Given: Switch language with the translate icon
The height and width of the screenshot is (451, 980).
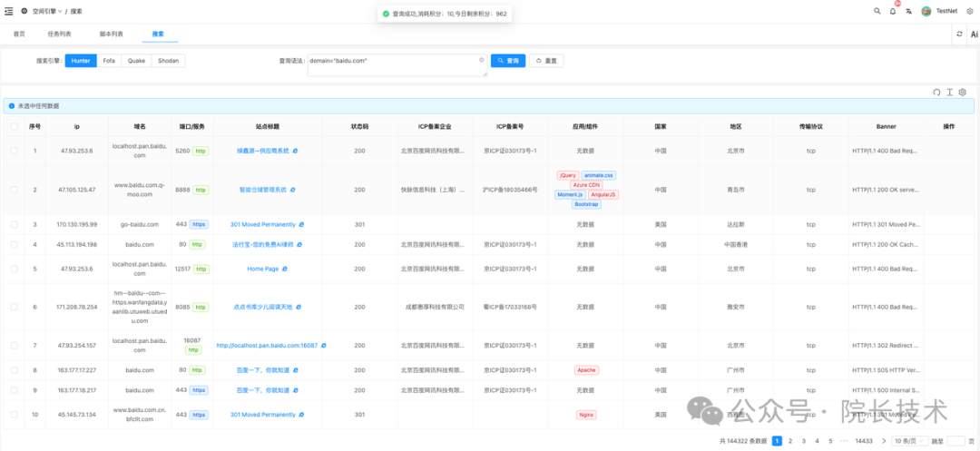Looking at the screenshot, I should (x=908, y=11).
